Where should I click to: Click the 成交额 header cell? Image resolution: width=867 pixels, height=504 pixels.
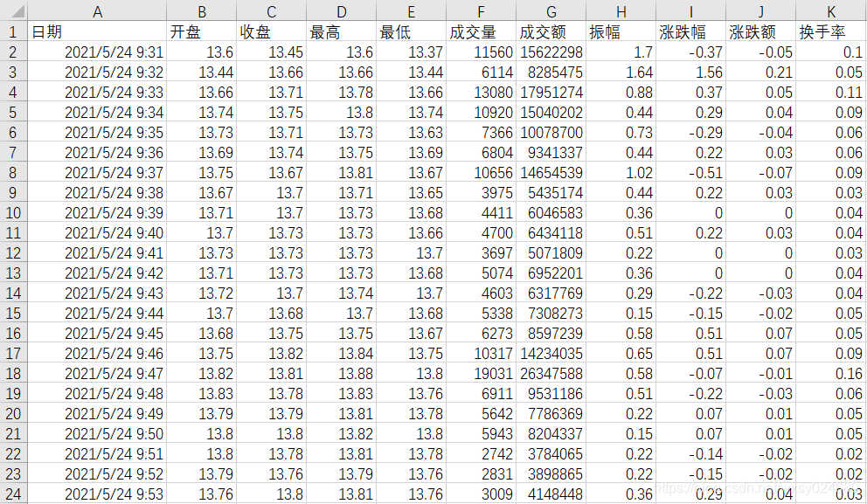pyautogui.click(x=551, y=32)
